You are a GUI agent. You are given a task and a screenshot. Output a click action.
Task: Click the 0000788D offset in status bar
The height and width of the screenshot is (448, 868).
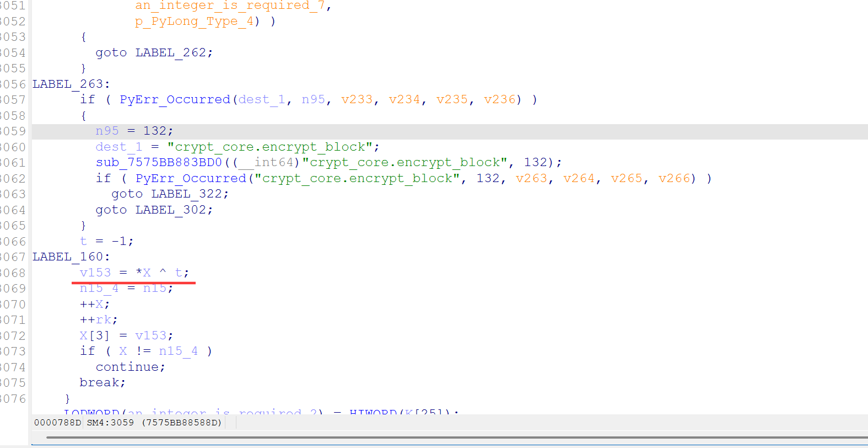57,423
